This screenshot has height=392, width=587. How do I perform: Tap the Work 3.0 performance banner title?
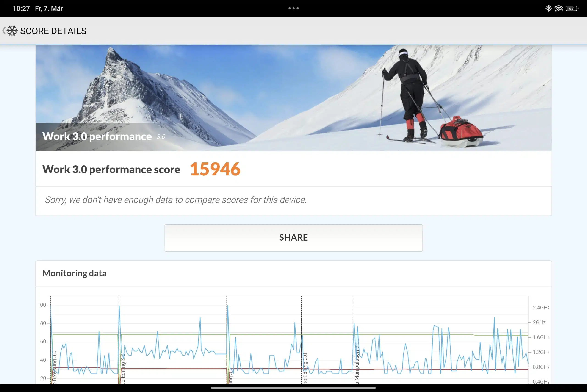pyautogui.click(x=97, y=136)
